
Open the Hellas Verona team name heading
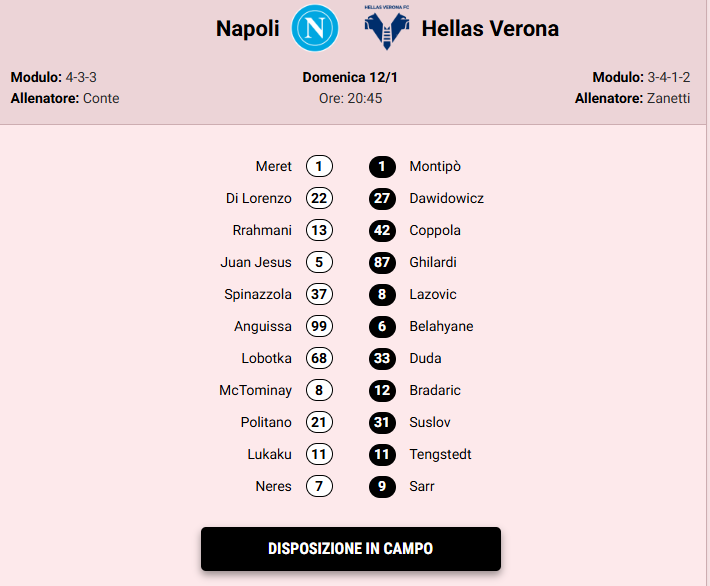click(490, 29)
